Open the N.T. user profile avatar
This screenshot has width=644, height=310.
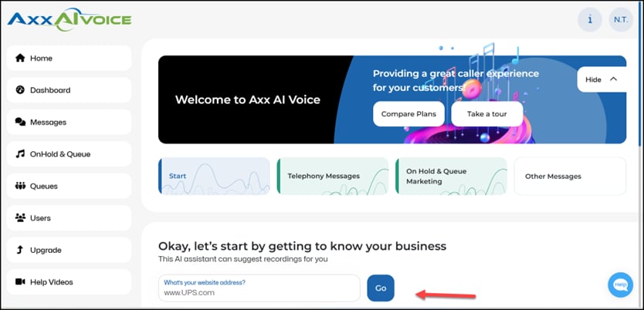(x=621, y=20)
